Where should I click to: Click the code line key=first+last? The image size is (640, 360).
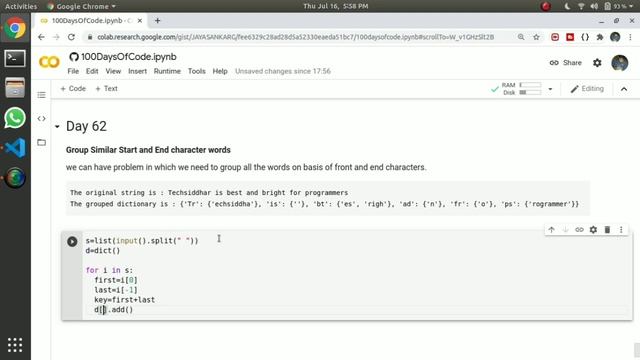point(124,300)
